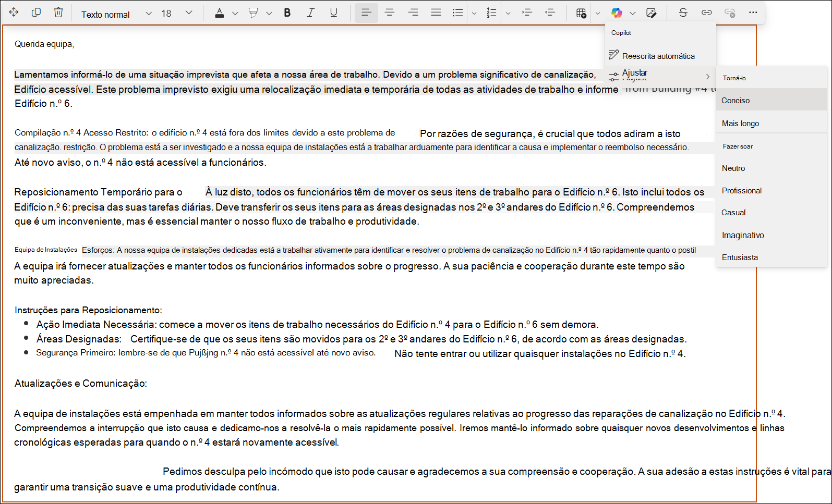Select Conciso option

[771, 100]
